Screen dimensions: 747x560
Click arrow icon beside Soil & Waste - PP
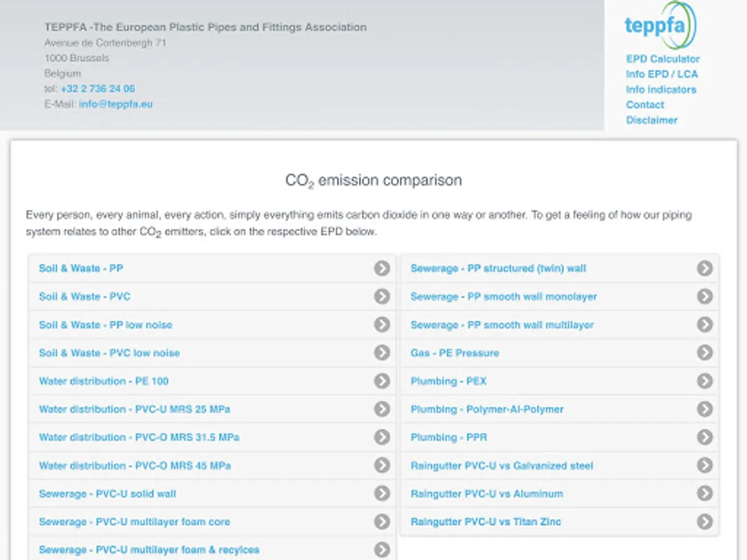pos(382,268)
